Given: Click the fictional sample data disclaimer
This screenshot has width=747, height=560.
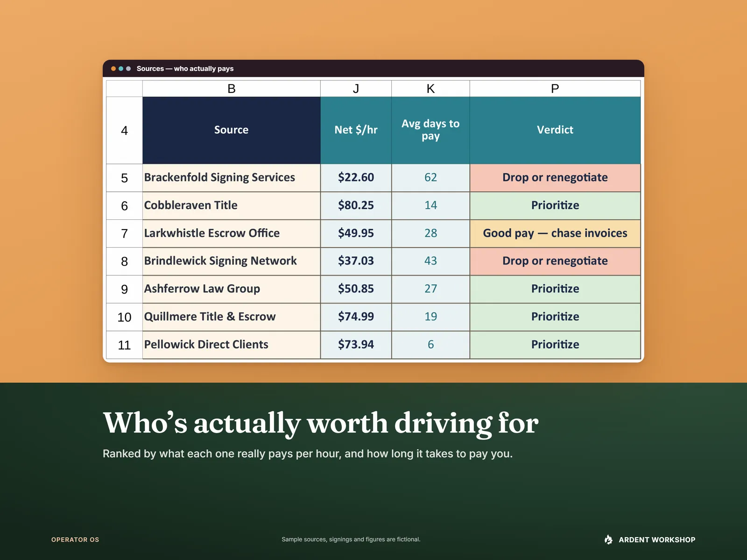Looking at the screenshot, I should pyautogui.click(x=351, y=539).
